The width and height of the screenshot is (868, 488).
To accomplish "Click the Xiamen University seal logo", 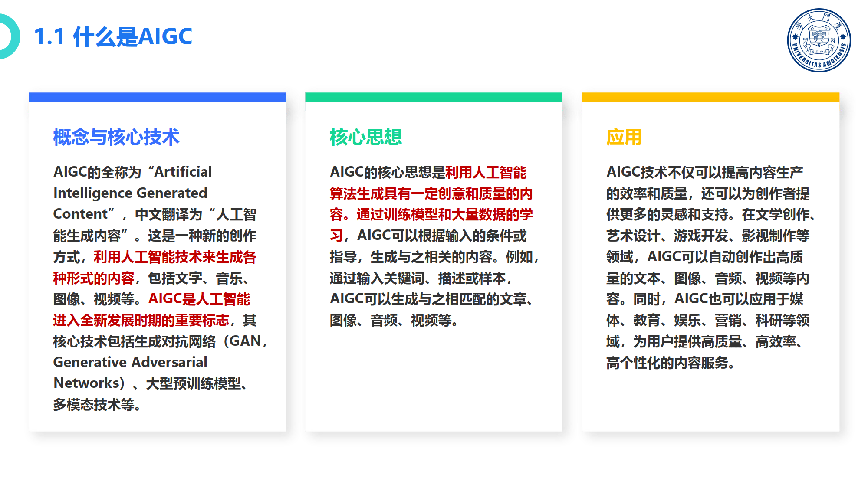I will coord(819,40).
